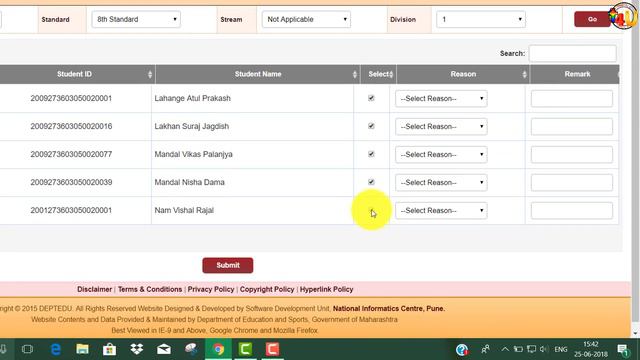Click the Student Name column header
This screenshot has width=640, height=360.
click(258, 74)
